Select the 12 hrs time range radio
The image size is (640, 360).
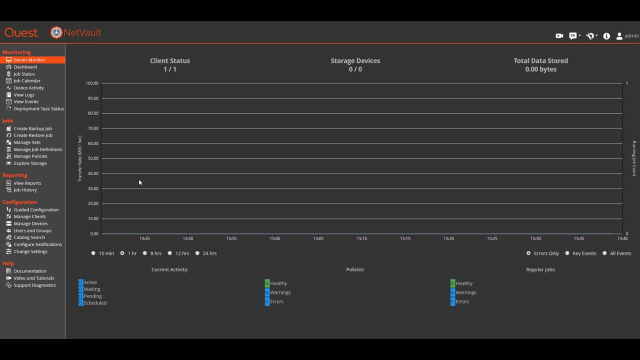coord(170,253)
